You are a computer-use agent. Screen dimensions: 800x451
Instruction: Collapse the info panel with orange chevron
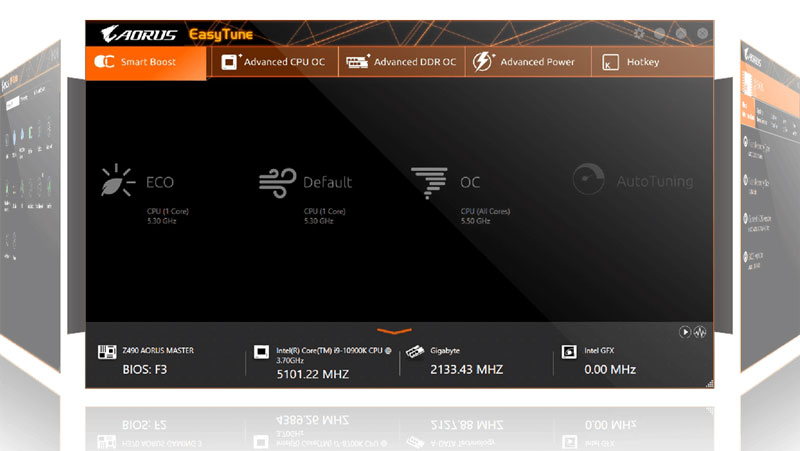tap(394, 332)
